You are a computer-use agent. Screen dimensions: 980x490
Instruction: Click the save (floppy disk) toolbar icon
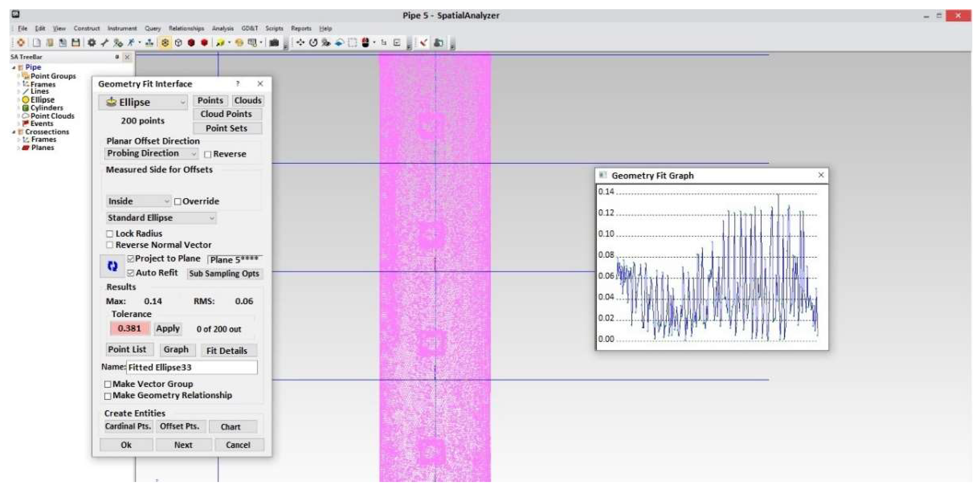pyautogui.click(x=76, y=43)
